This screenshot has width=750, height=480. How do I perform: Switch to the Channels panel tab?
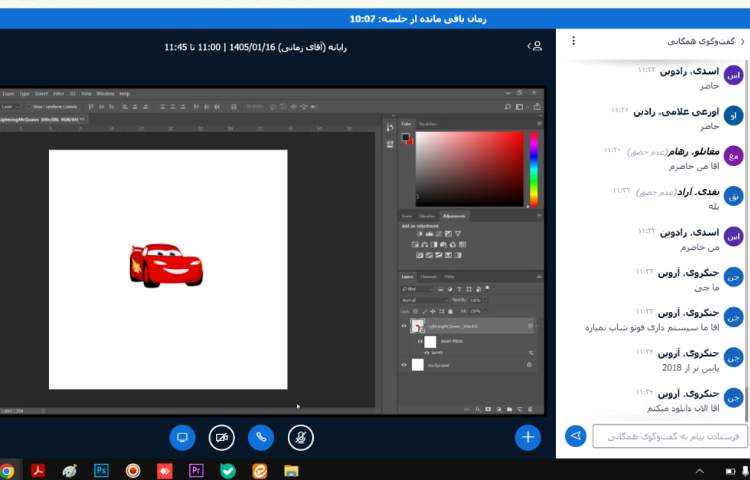click(429, 277)
